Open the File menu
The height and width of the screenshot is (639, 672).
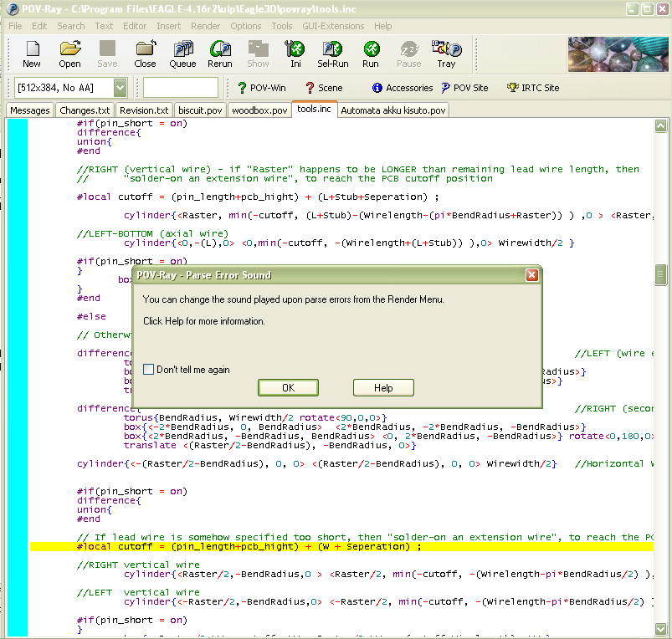15,26
